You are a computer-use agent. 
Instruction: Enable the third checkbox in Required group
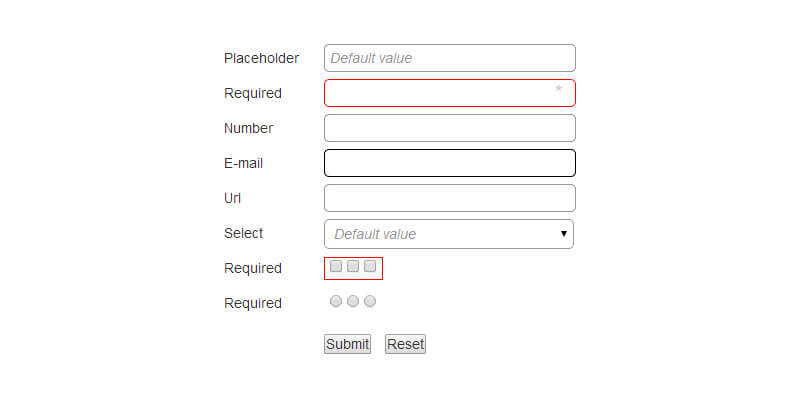(x=370, y=267)
